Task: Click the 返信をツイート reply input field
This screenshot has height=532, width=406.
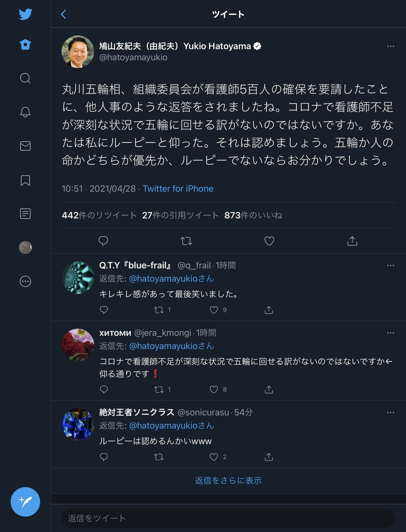Action: click(228, 518)
